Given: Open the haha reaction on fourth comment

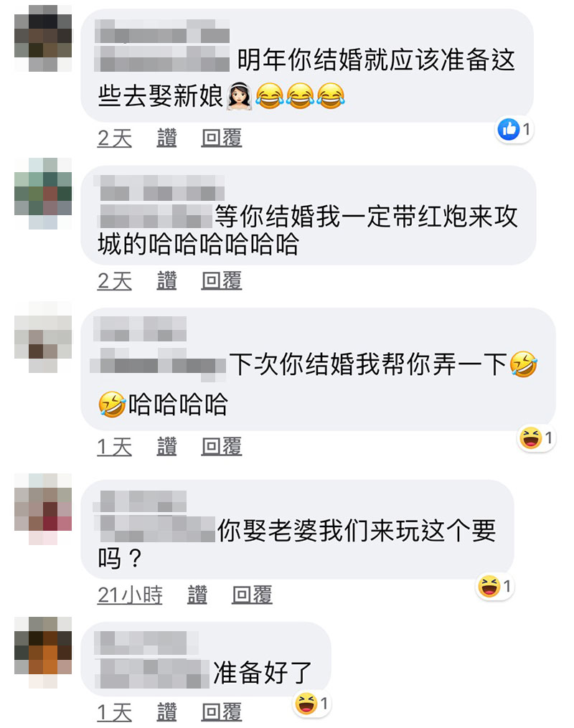Looking at the screenshot, I should pos(495,587).
